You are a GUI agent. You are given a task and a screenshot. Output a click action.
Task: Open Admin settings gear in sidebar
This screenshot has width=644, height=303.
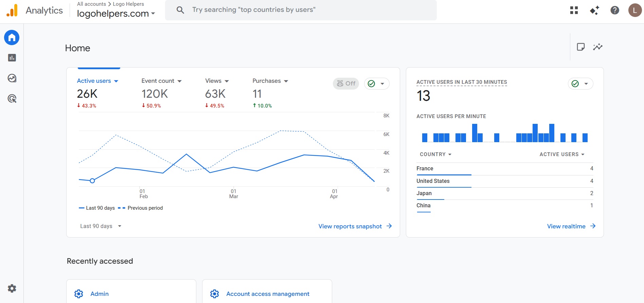[12, 288]
